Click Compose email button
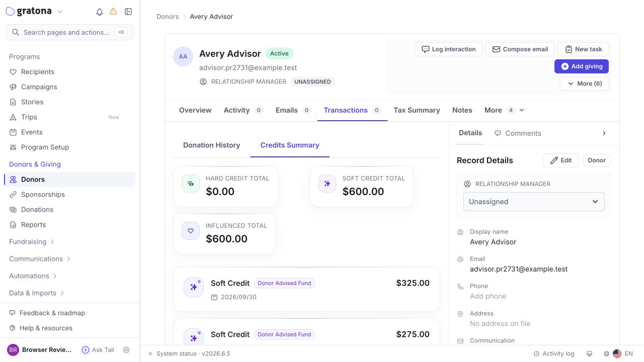Screen dimensions: 644x362 pos(520,49)
